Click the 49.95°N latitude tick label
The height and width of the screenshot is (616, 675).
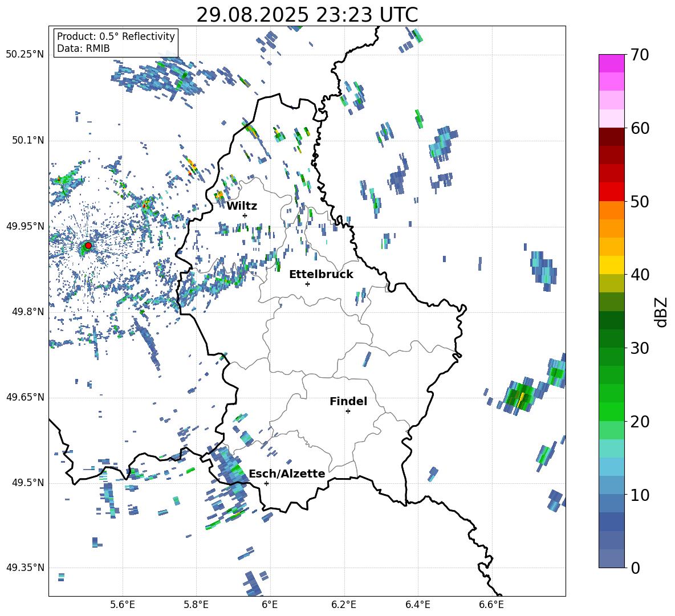click(26, 226)
